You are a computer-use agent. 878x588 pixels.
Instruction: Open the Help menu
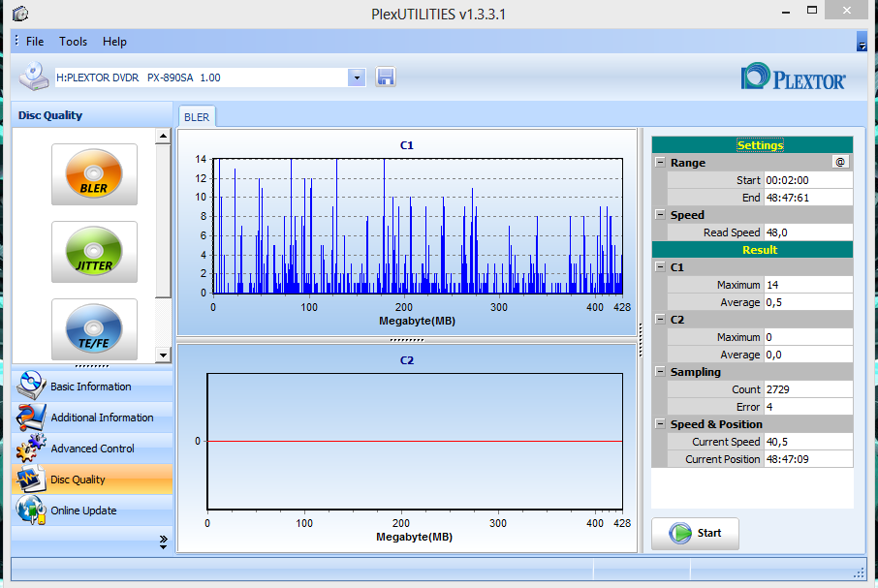click(x=114, y=42)
